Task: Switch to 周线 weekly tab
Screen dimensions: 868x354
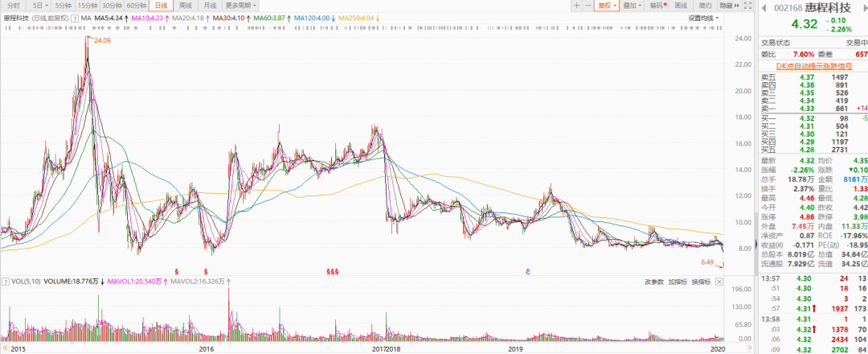Action: click(x=186, y=6)
